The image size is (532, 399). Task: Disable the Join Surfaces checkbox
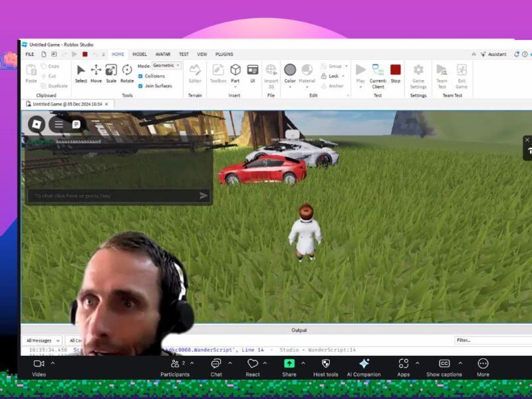coord(140,86)
